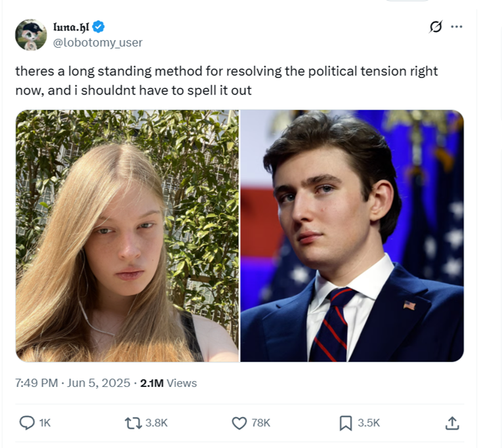Viewport: 502px width, 448px height.
Task: Click the repost arrows icon
Action: (x=134, y=423)
